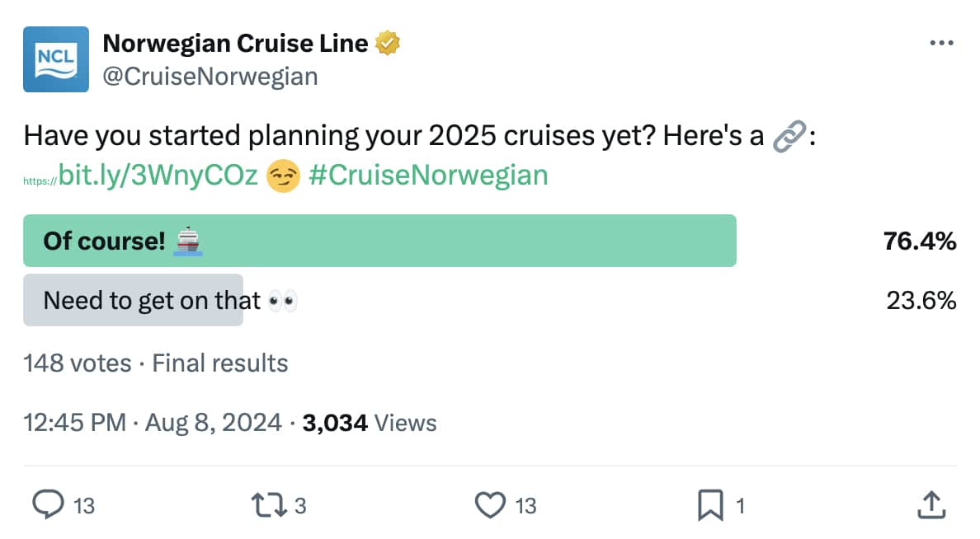Click the share upload icon
The height and width of the screenshot is (539, 980).
coord(931,505)
